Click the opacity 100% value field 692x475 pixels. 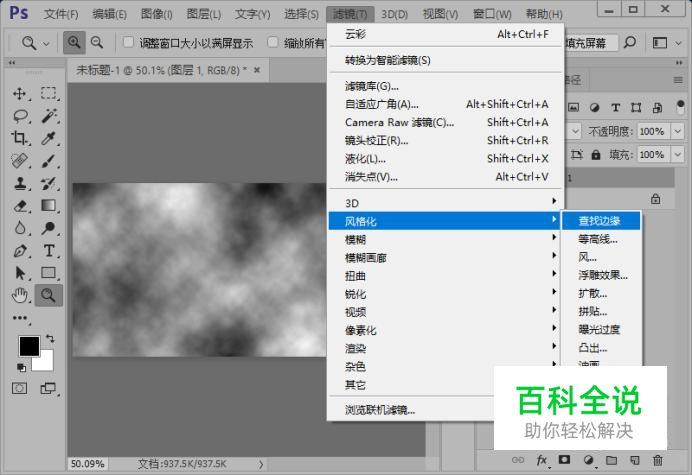click(x=652, y=131)
